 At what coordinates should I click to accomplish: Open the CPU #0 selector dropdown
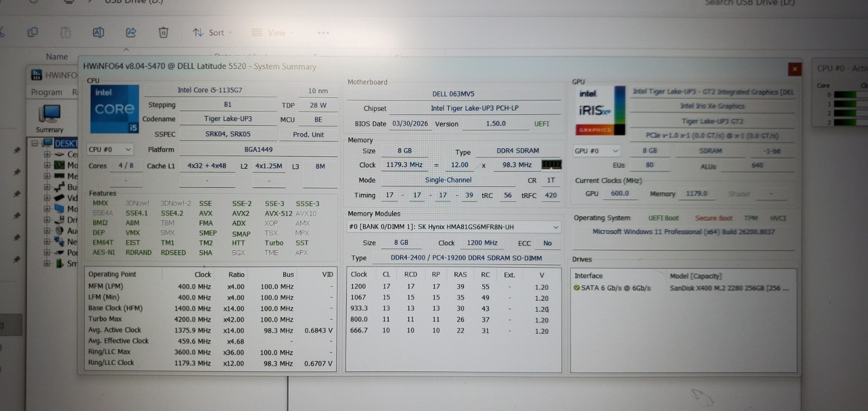point(110,149)
